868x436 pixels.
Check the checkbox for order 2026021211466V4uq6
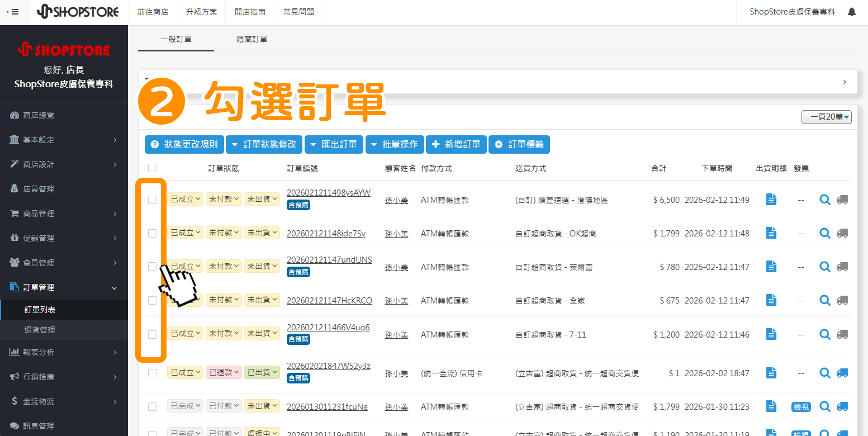152,334
